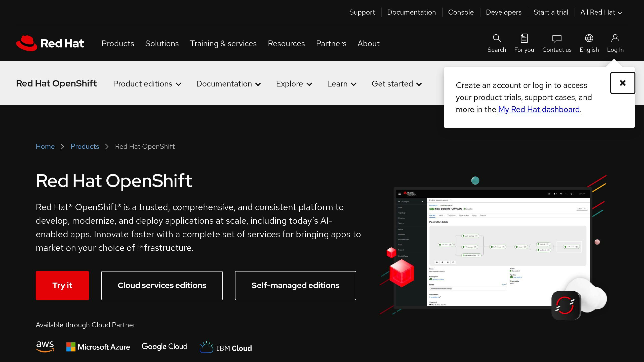Click the Google Cloud logo
The width and height of the screenshot is (644, 362).
(165, 346)
